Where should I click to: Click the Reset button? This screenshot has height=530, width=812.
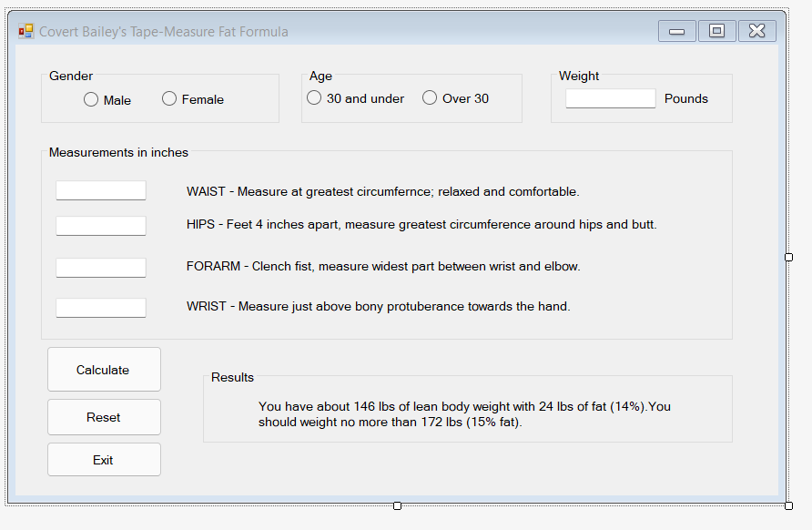104,417
